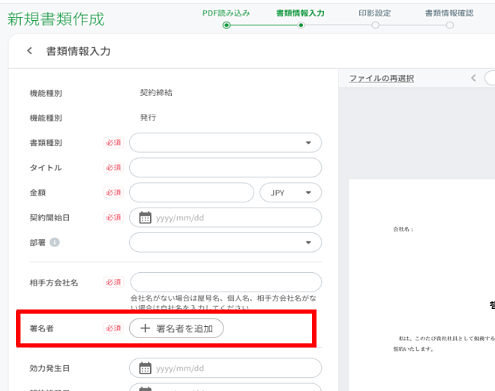Click the 署名者を追加 button
Image resolution: width=495 pixels, height=391 pixels.
point(176,328)
